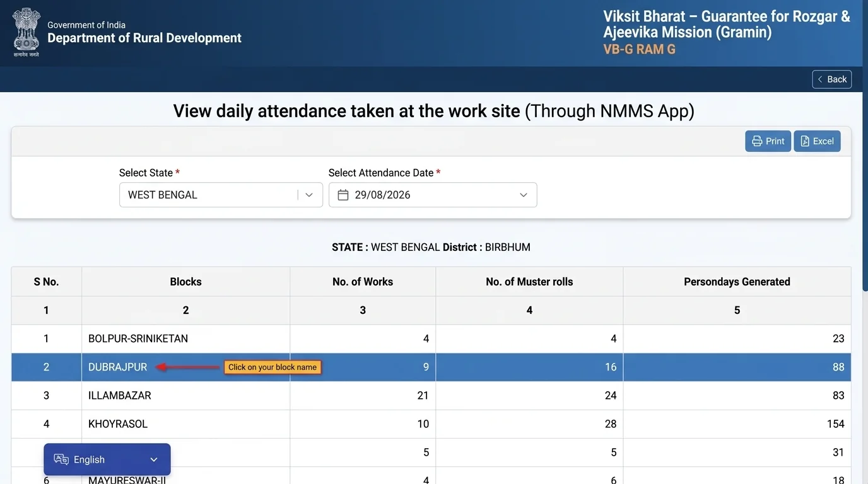Viewport: 868px width, 484px height.
Task: Open the DUBRAJPUR block link
Action: click(118, 367)
